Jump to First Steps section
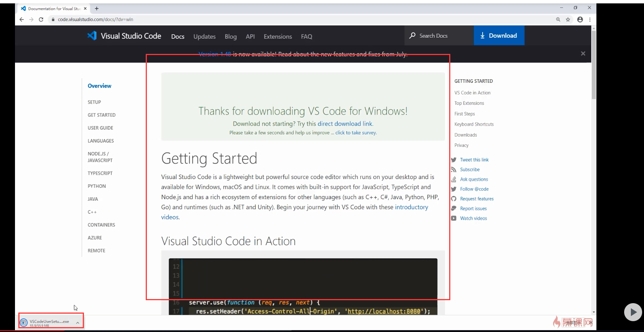 (465, 114)
